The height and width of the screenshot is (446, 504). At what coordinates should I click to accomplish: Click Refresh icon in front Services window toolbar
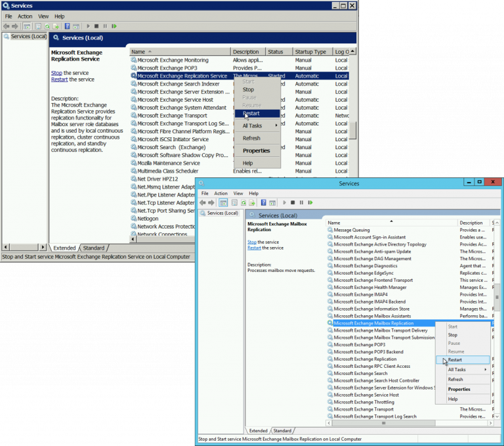[x=243, y=203]
